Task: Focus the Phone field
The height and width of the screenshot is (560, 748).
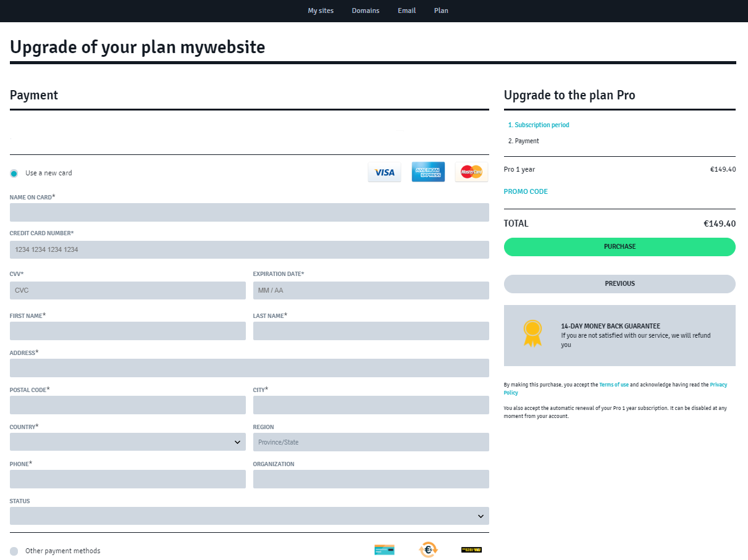Action: (128, 479)
